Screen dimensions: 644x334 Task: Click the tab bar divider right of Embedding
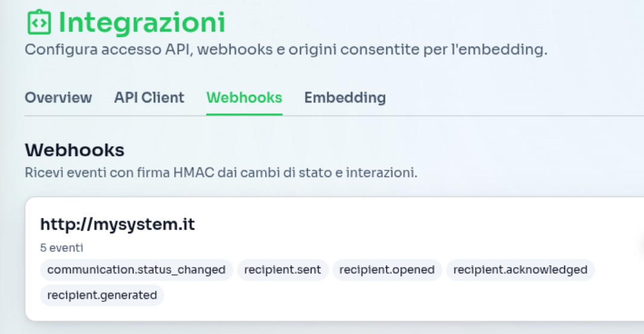tap(513, 115)
